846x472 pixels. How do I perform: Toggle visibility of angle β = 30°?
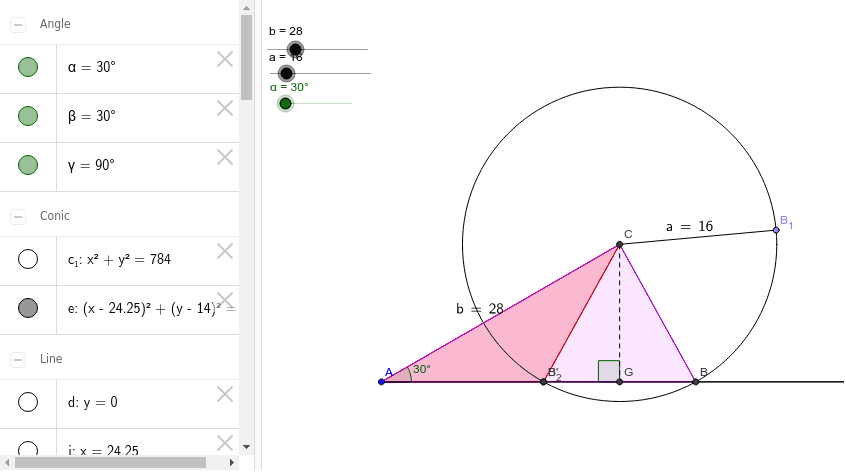point(28,116)
